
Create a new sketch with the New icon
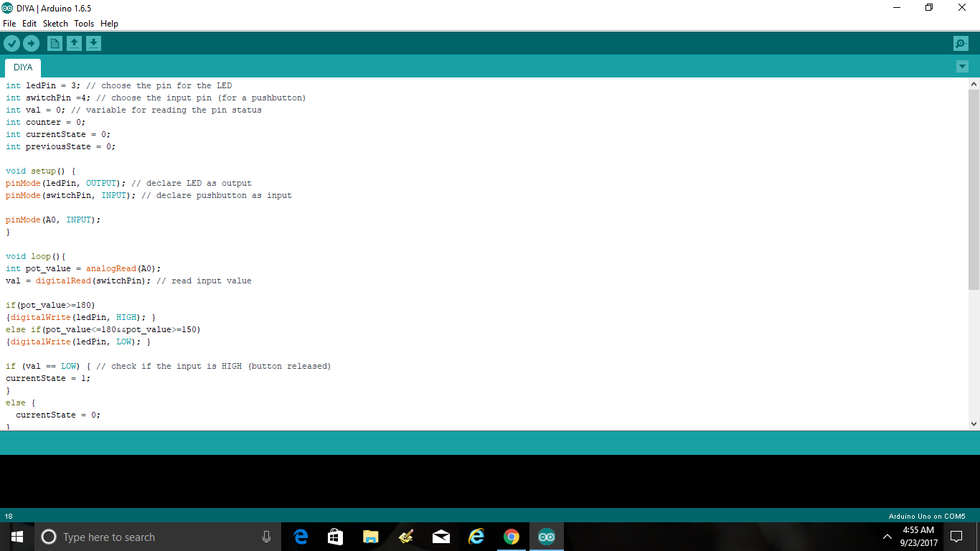(55, 43)
